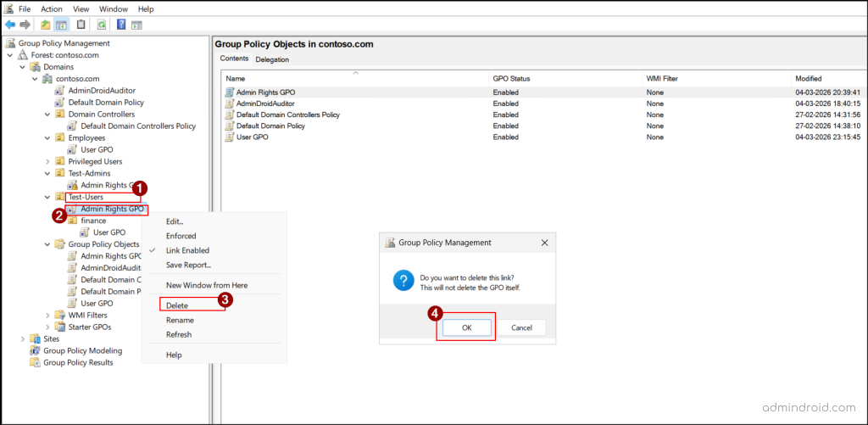
Task: Click the Forest: contoso.com triangle icon
Action: click(x=23, y=55)
